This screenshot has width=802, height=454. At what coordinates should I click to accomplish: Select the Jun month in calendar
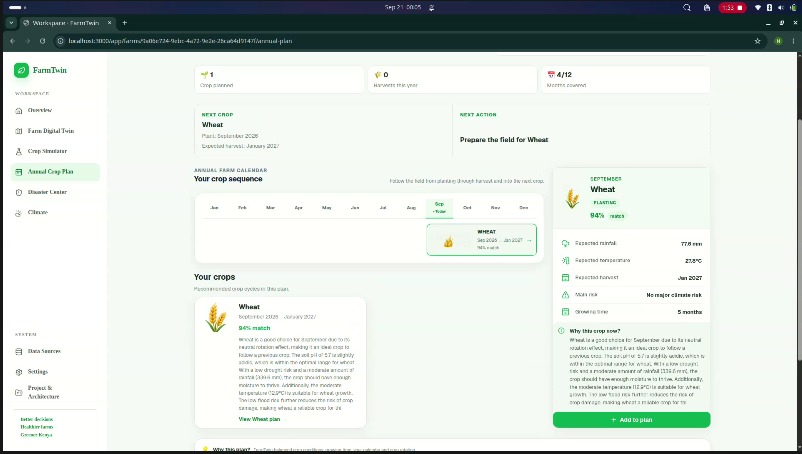point(355,208)
